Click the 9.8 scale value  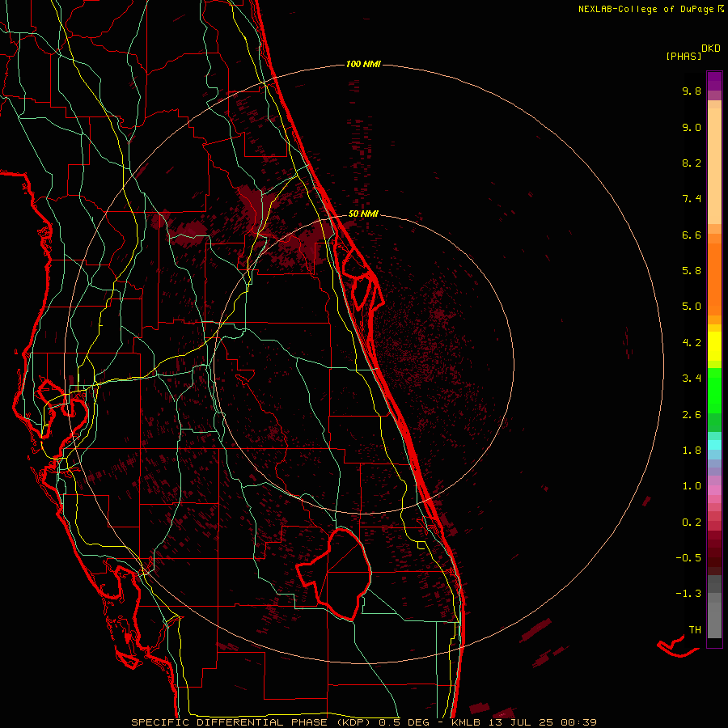click(692, 91)
